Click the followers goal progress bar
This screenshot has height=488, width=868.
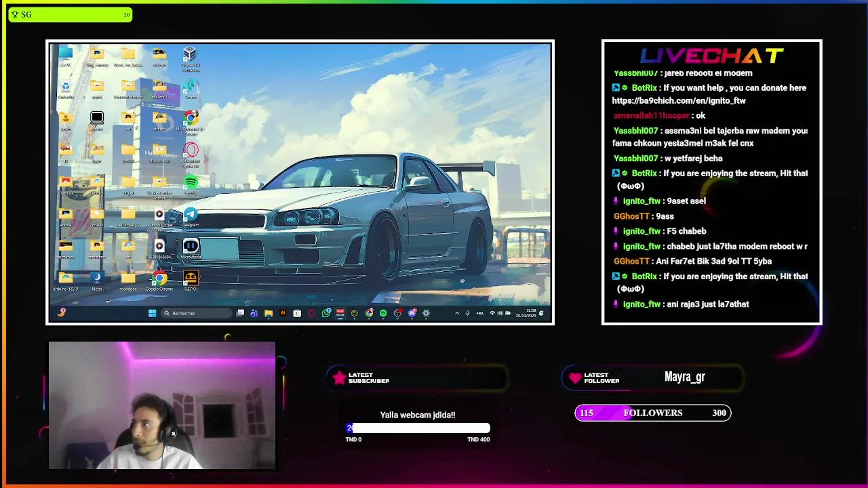point(653,413)
